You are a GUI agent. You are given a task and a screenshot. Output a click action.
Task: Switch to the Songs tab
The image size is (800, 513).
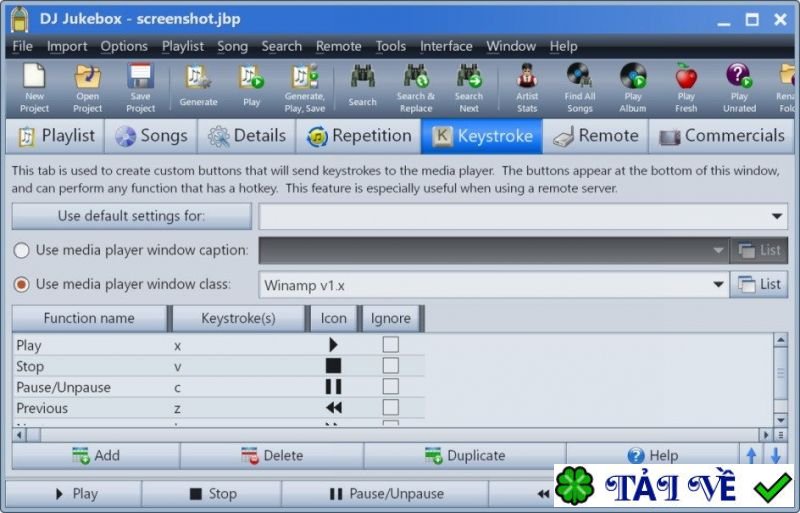tap(151, 136)
